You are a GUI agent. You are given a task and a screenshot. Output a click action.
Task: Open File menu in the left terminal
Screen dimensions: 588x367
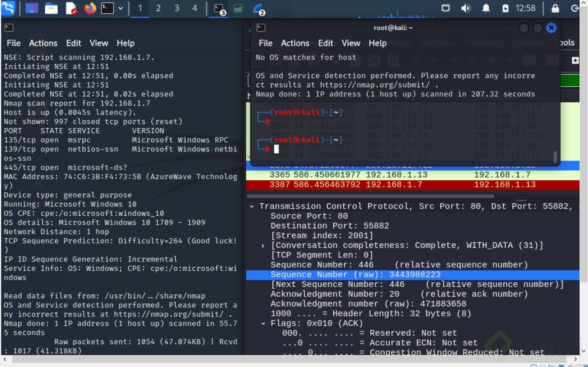(x=14, y=43)
